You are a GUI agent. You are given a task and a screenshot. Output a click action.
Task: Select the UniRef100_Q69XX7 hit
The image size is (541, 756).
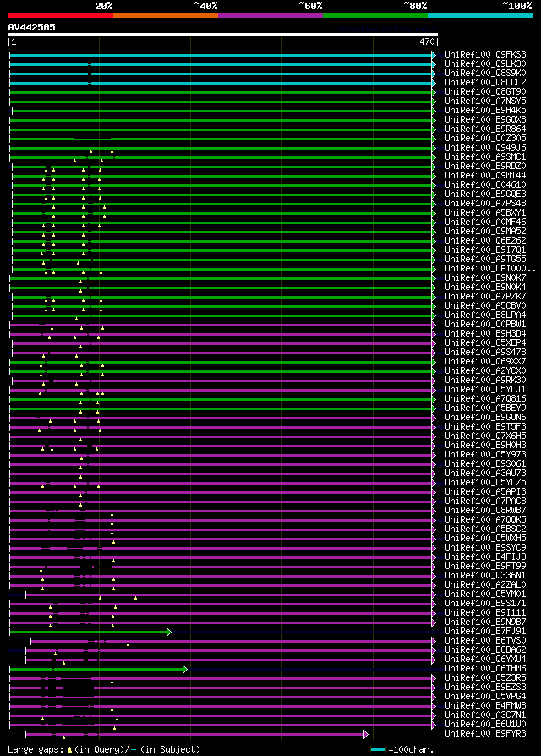tap(485, 361)
